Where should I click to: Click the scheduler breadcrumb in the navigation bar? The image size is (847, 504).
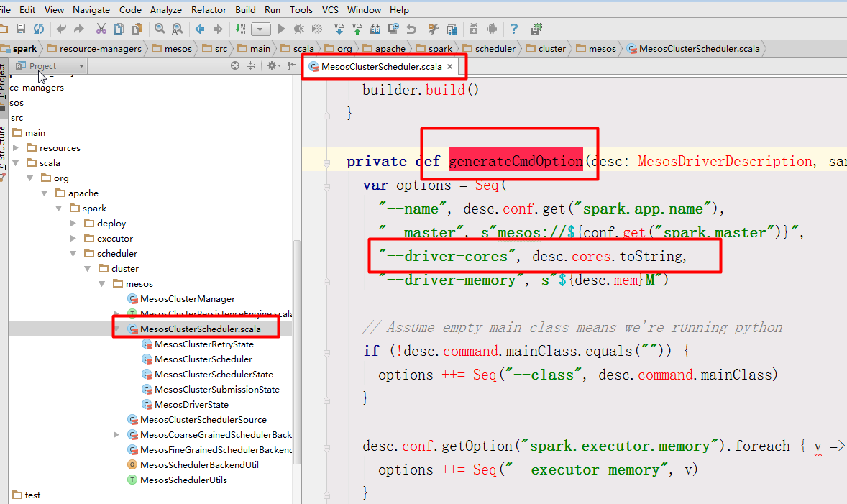490,49
